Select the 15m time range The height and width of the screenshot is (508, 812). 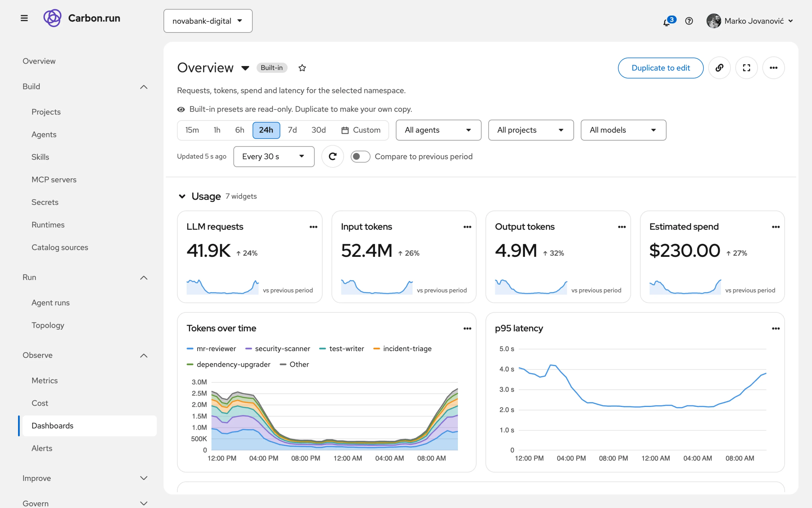click(x=192, y=130)
